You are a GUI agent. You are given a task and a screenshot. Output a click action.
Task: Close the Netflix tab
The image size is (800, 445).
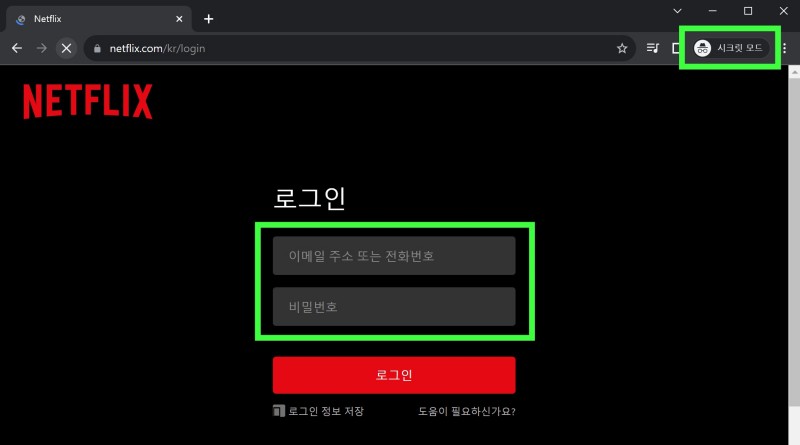point(179,19)
